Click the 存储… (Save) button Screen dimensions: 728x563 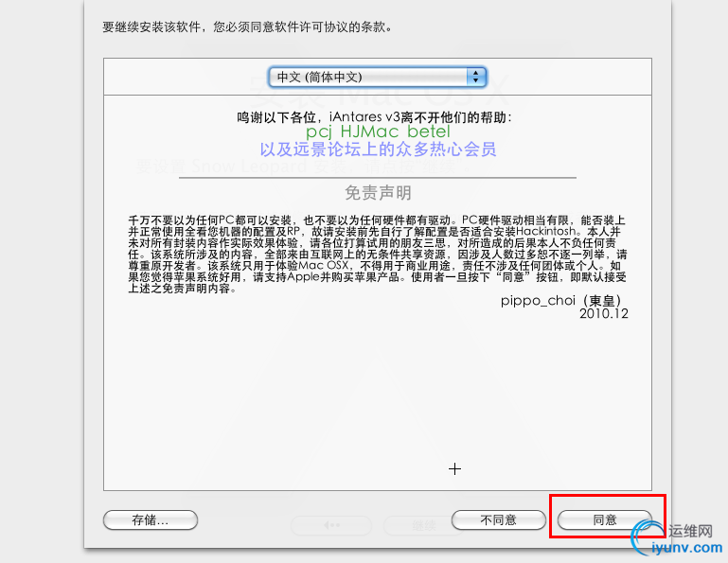coord(151,519)
